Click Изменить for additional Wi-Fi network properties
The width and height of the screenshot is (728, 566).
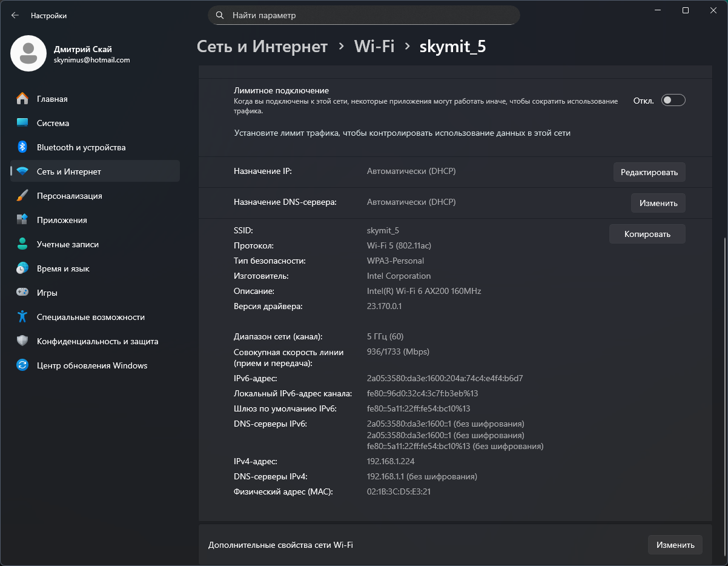pos(675,545)
